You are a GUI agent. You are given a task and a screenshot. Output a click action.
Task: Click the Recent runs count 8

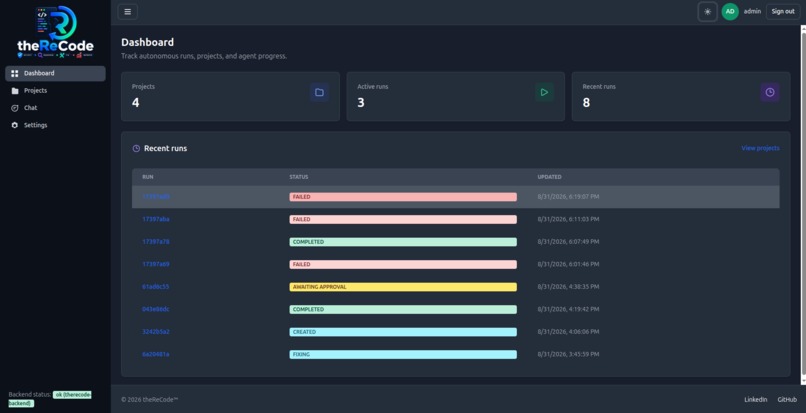coord(586,103)
